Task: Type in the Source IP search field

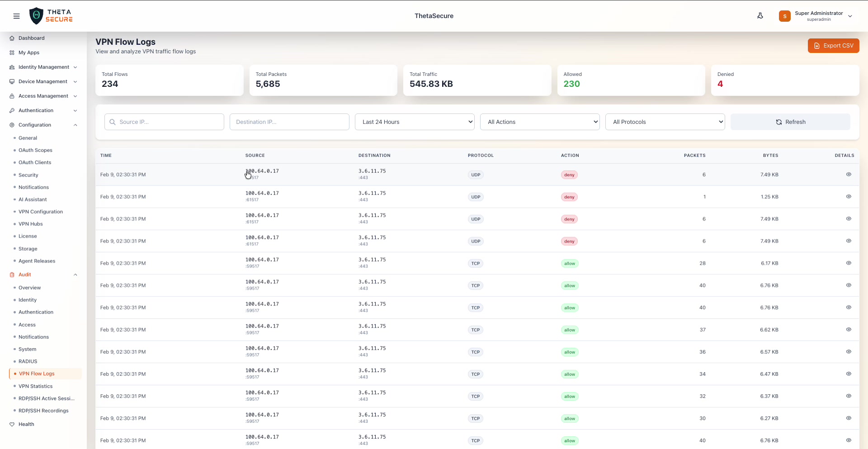Action: coord(164,122)
